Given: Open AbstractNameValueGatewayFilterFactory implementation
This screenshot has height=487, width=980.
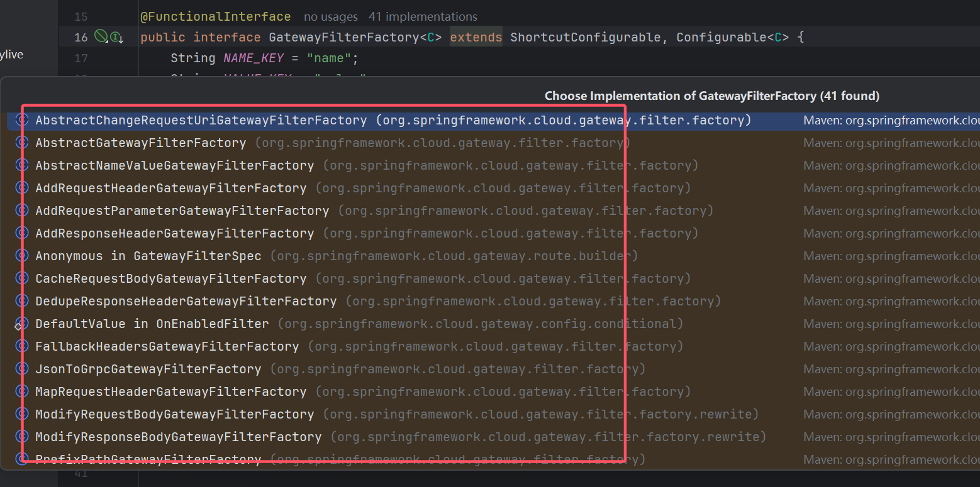Looking at the screenshot, I should (493, 165).
